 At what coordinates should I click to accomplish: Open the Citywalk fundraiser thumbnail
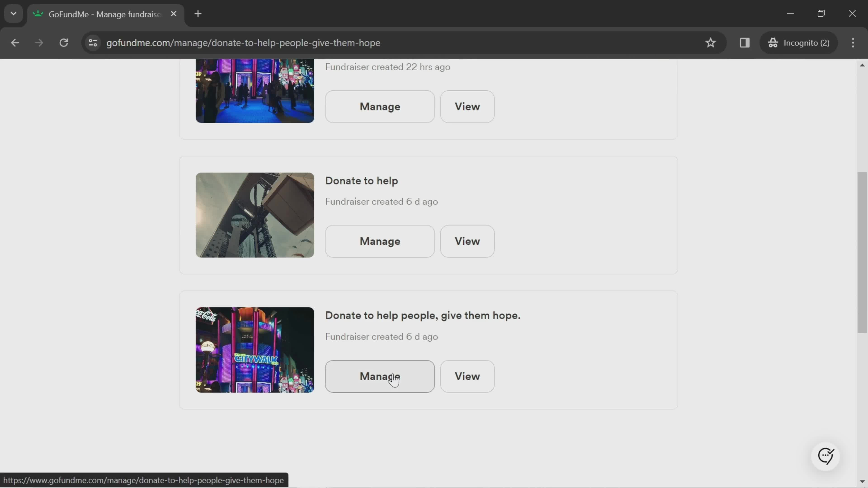pyautogui.click(x=255, y=350)
